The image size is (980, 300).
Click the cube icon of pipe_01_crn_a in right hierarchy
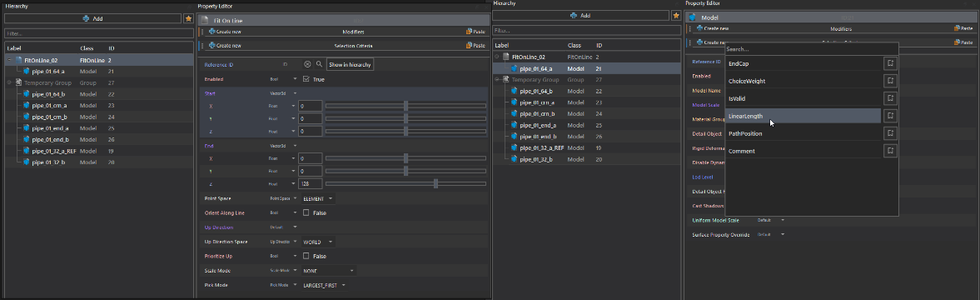[x=514, y=102]
